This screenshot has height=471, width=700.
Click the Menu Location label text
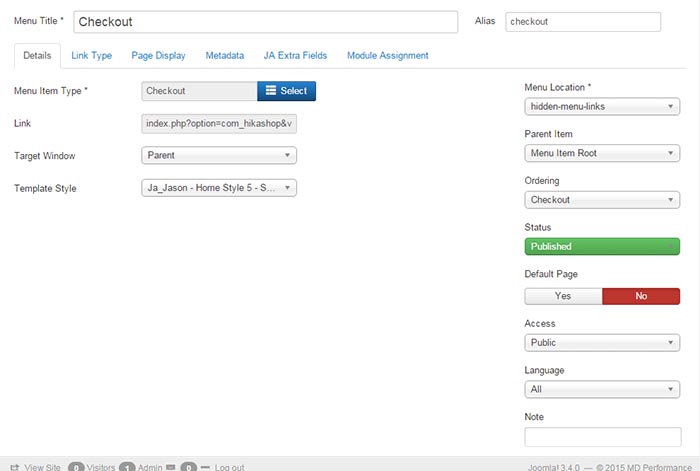[x=558, y=88]
